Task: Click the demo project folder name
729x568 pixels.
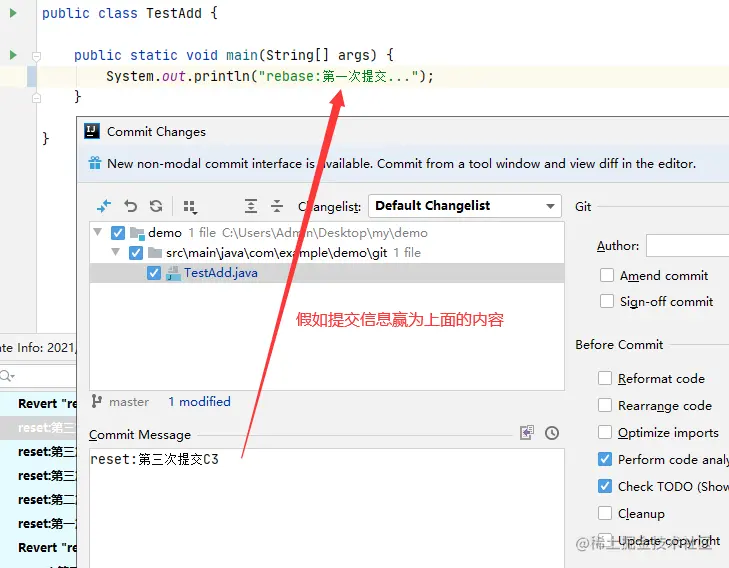Action: click(165, 232)
